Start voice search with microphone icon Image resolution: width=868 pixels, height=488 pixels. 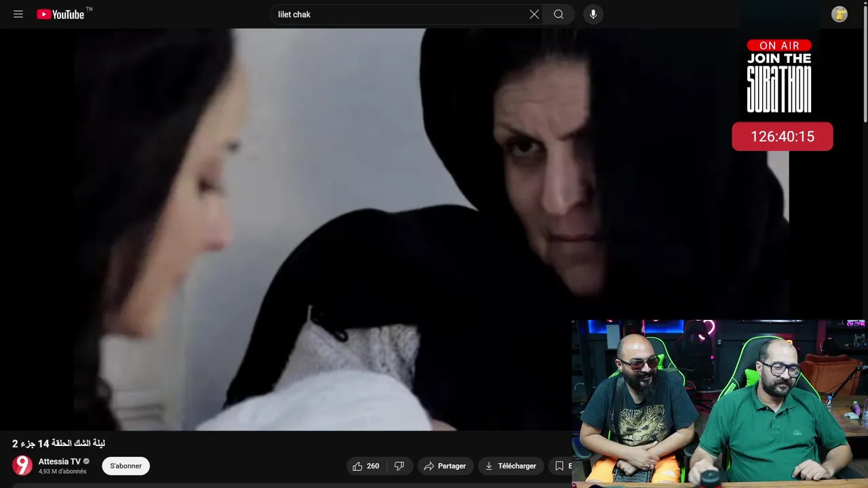pos(593,14)
